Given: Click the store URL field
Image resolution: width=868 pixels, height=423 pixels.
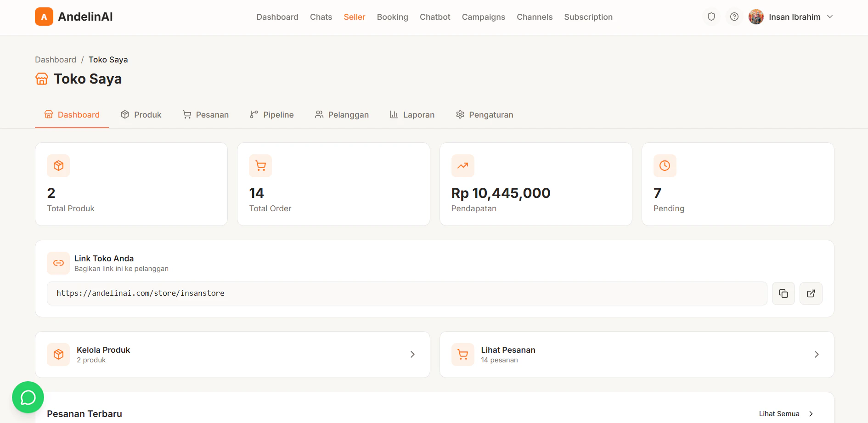Looking at the screenshot, I should [407, 293].
